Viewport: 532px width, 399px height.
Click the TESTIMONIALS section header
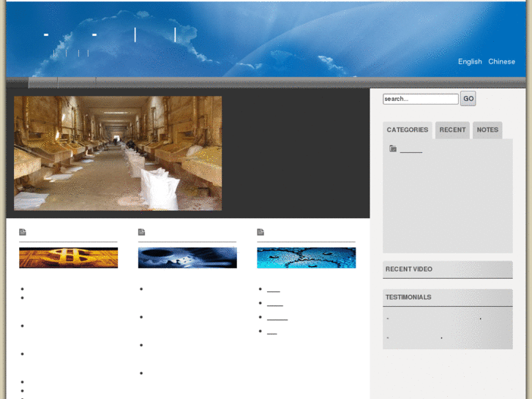point(448,298)
